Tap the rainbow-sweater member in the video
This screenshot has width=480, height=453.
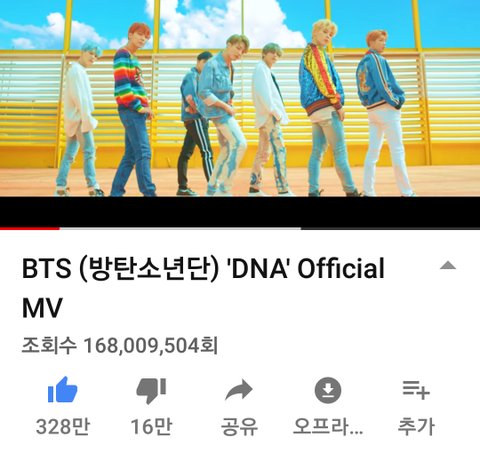pos(132,110)
